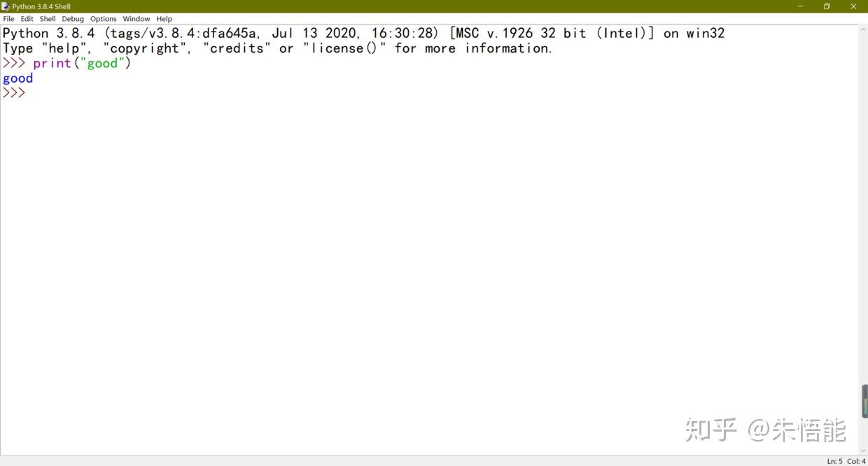Open the Debug menu
This screenshot has height=466, width=868.
(73, 19)
